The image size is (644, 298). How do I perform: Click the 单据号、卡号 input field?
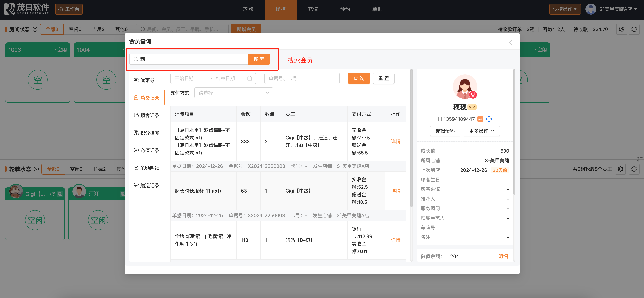(x=302, y=78)
